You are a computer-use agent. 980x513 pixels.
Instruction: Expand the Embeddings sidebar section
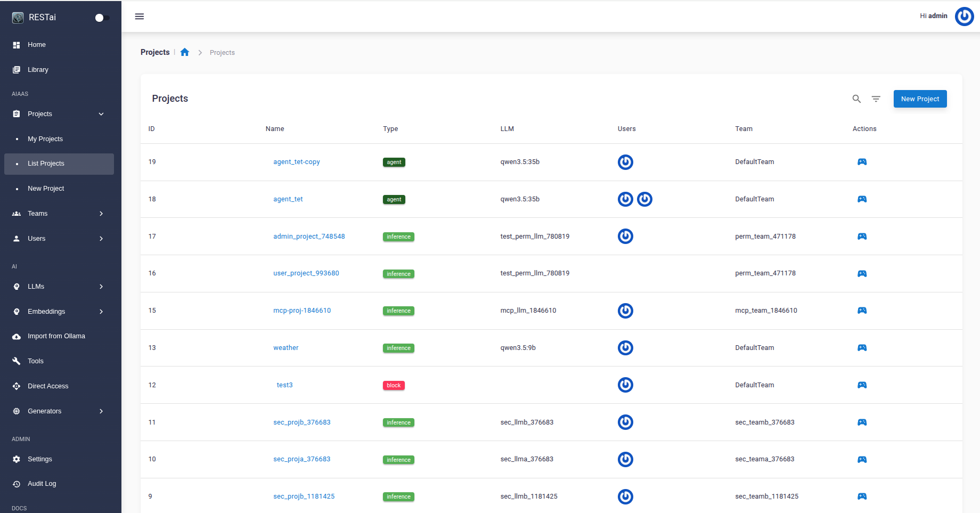[x=59, y=312]
